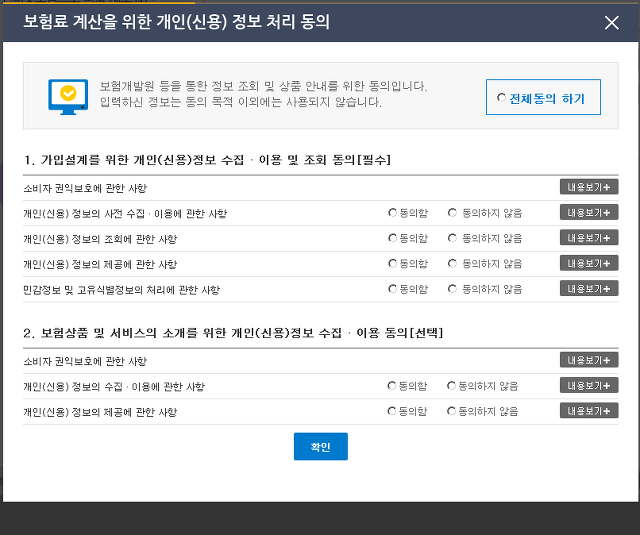Click the text 민감정보 및 고유식별정보의 처리에 관한 사항
640x535 pixels.
pyautogui.click(x=122, y=290)
